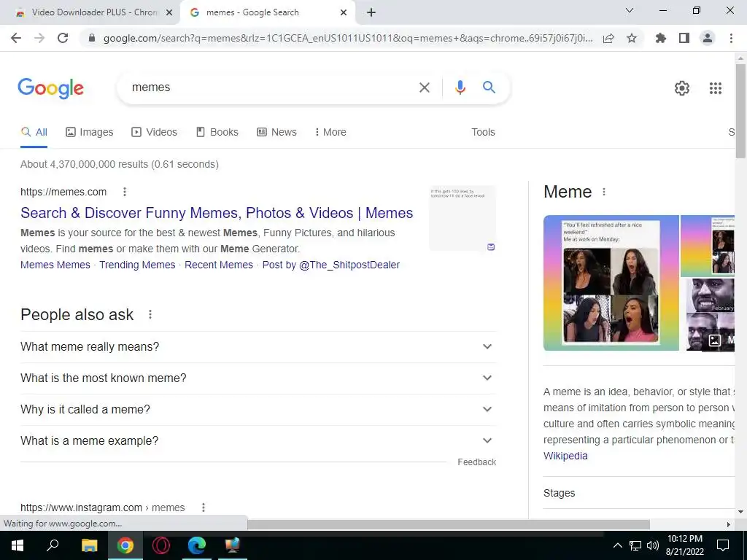The width and height of the screenshot is (747, 560).
Task: Open the Recent Memes sitelink
Action: pyautogui.click(x=219, y=265)
